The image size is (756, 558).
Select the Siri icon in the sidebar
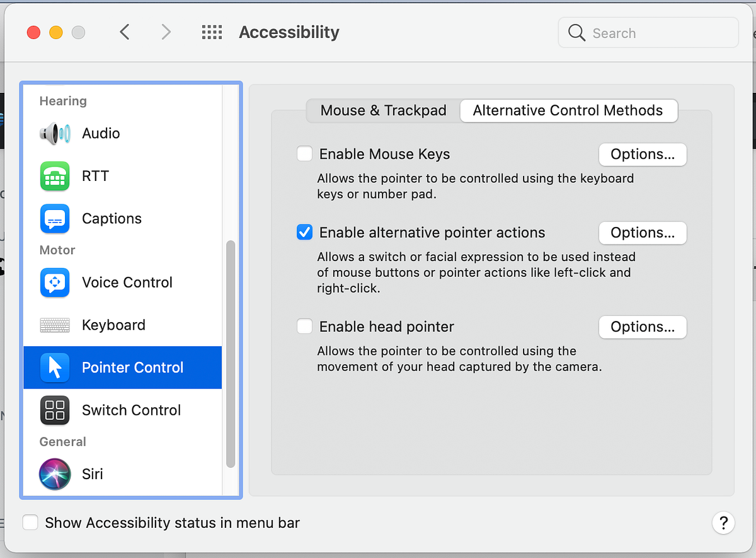[55, 474]
